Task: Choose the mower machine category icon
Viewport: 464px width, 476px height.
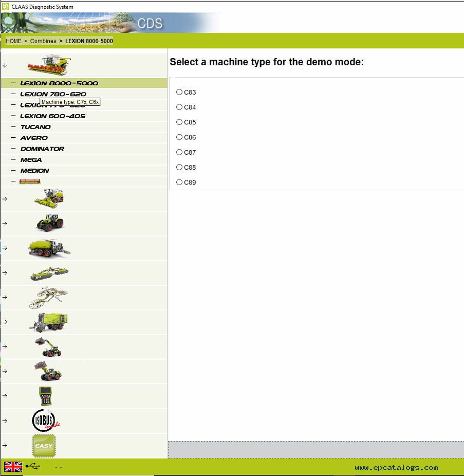Action: pos(49,272)
